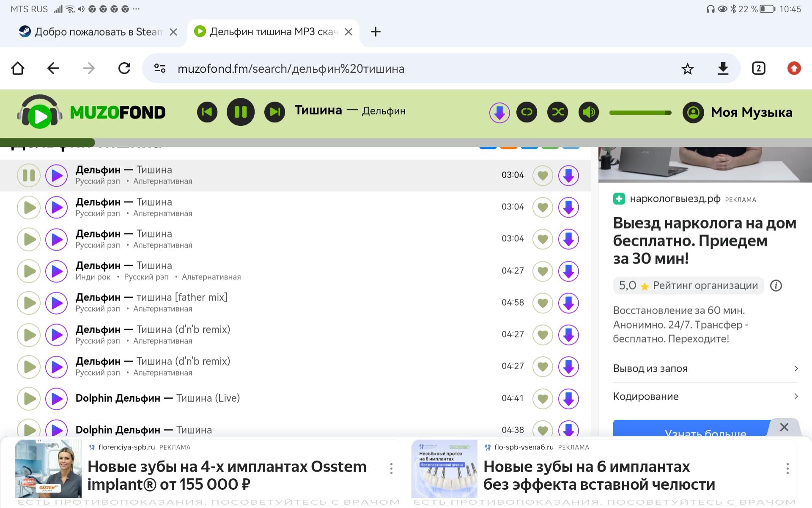
Task: Favorite the тишина [father mix] track
Action: pos(543,303)
